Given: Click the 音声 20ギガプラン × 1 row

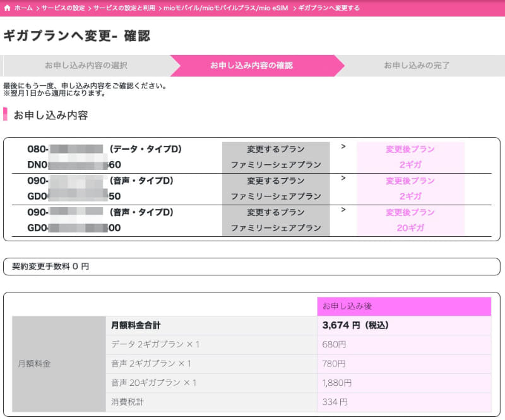Looking at the screenshot, I should 154,383.
